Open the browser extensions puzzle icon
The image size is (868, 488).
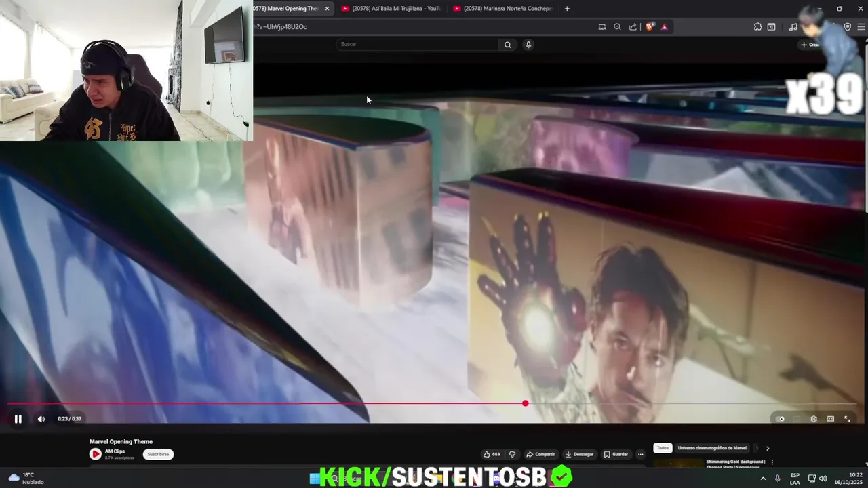757,27
